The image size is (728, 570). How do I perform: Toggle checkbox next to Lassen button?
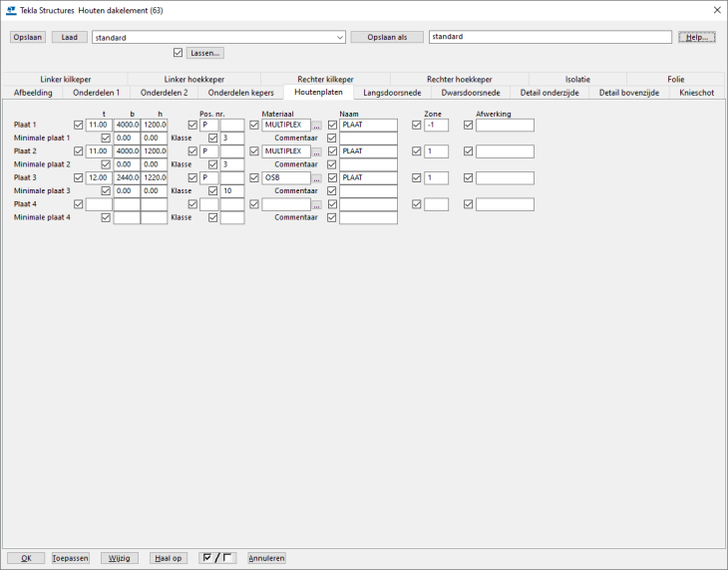pyautogui.click(x=179, y=53)
